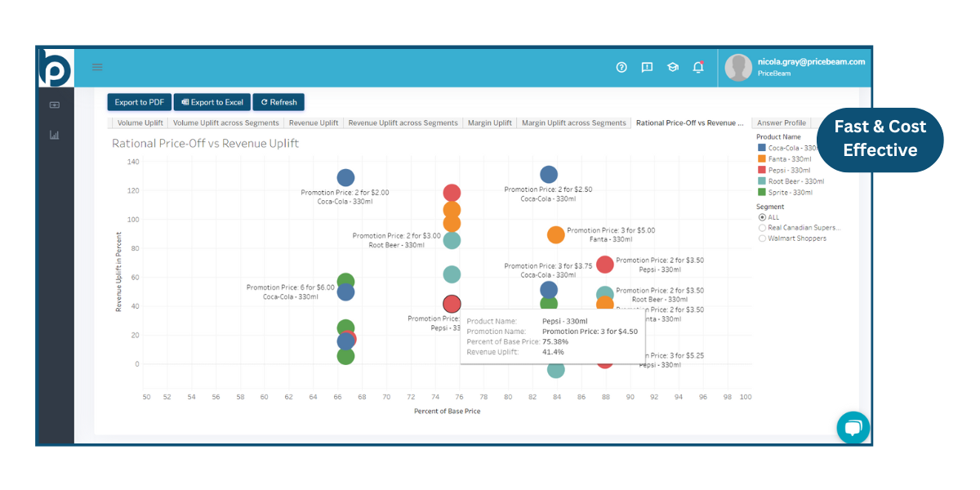Switch to Revenue Uplift across Segments tab
Viewport: 980px width, 490px height.
(403, 122)
